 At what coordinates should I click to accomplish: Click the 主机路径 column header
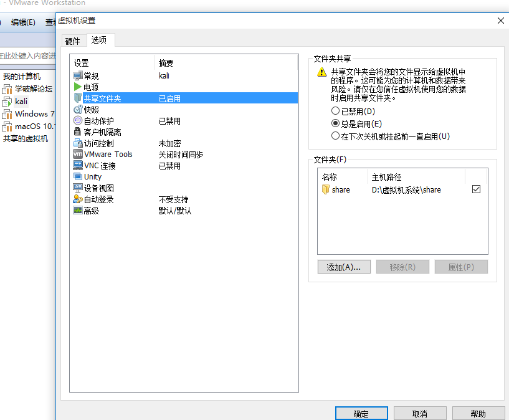coord(417,177)
